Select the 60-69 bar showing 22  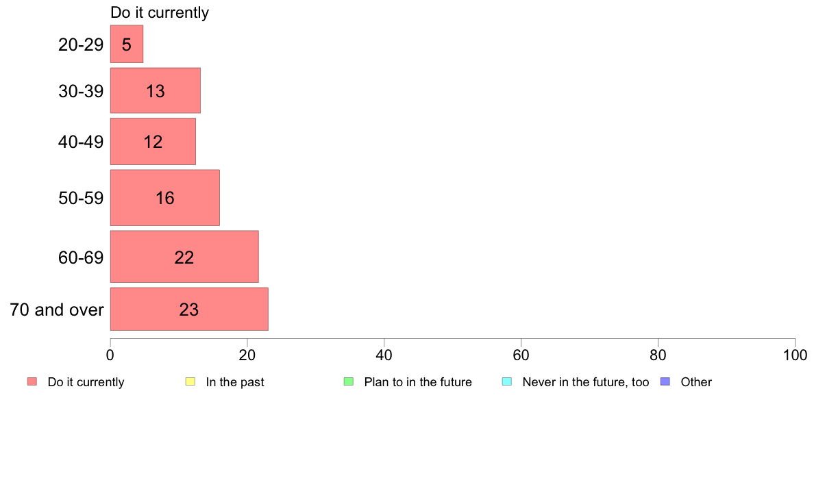(184, 256)
